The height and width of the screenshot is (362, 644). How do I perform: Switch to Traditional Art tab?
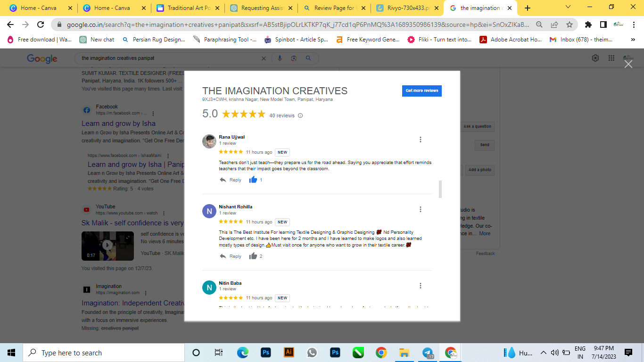click(x=189, y=8)
